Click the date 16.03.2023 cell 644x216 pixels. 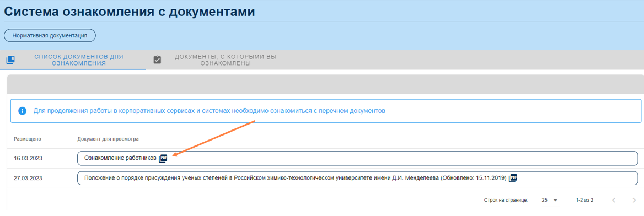point(28,159)
